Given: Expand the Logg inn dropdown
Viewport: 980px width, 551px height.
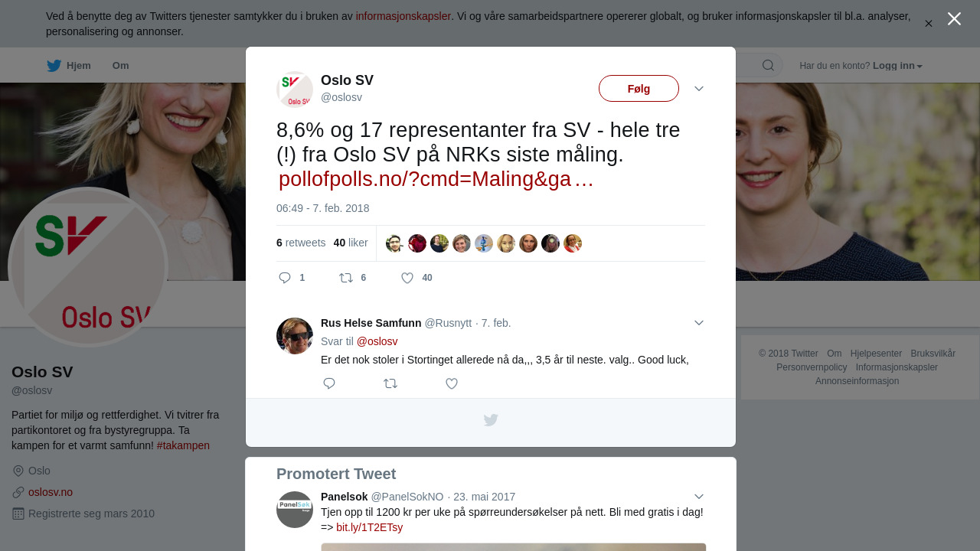Looking at the screenshot, I should [x=897, y=66].
